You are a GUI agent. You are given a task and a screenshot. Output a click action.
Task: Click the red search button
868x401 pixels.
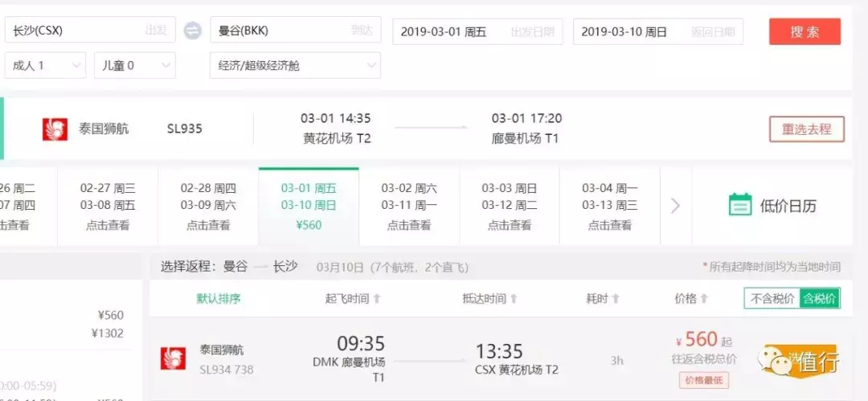point(805,31)
